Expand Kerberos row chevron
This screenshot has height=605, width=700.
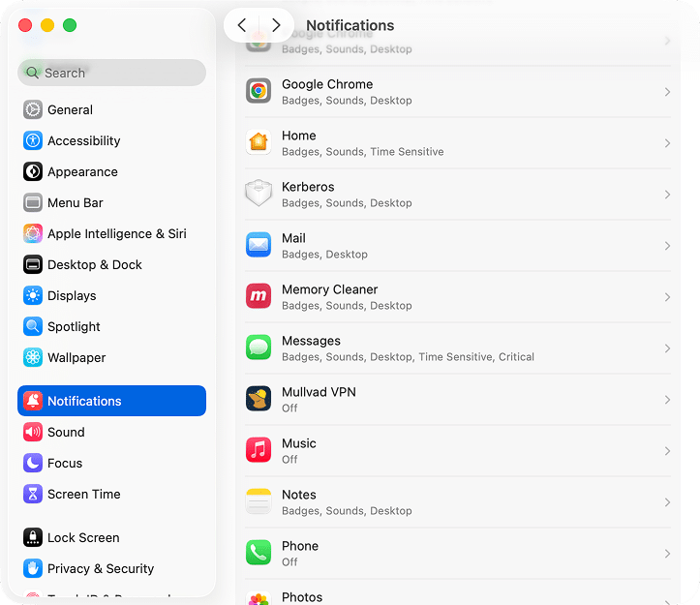coord(667,195)
